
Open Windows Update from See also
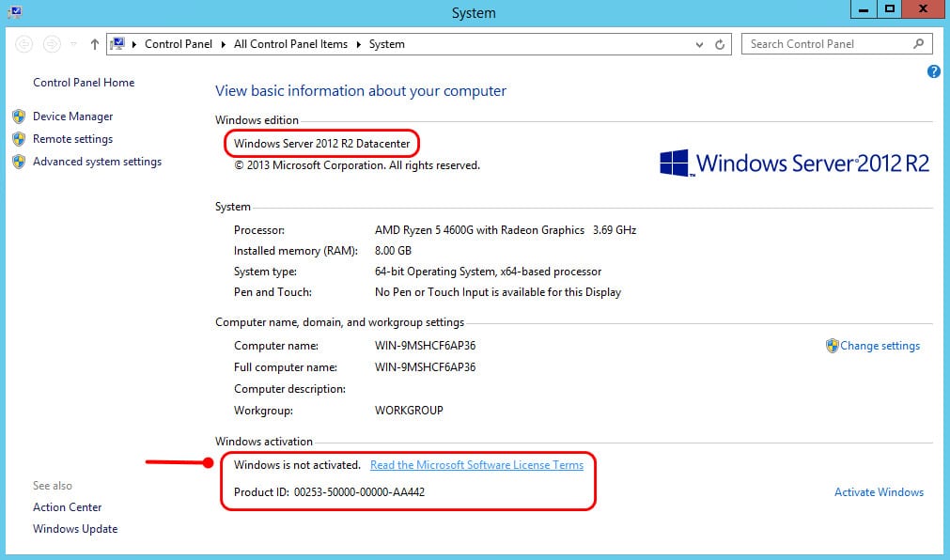(75, 528)
